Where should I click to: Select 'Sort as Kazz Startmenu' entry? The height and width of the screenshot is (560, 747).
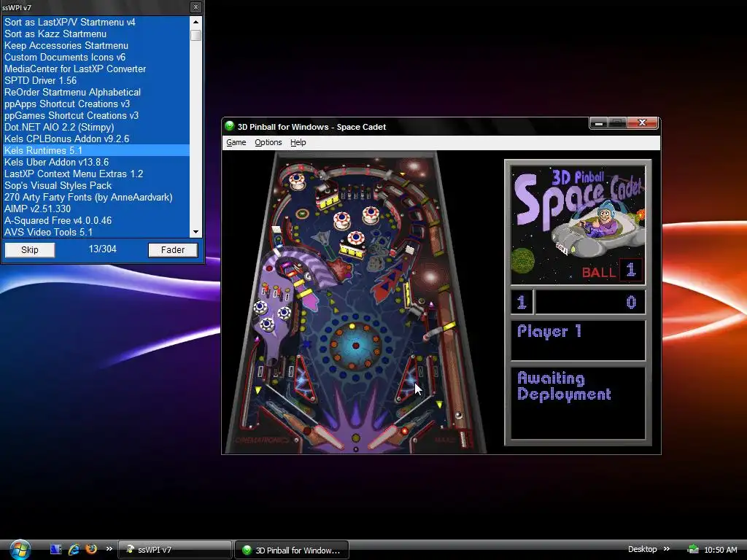point(96,34)
